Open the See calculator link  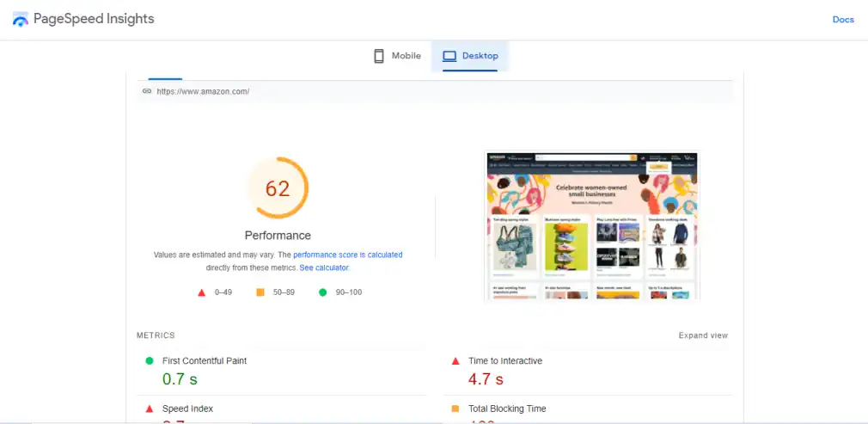pyautogui.click(x=324, y=267)
